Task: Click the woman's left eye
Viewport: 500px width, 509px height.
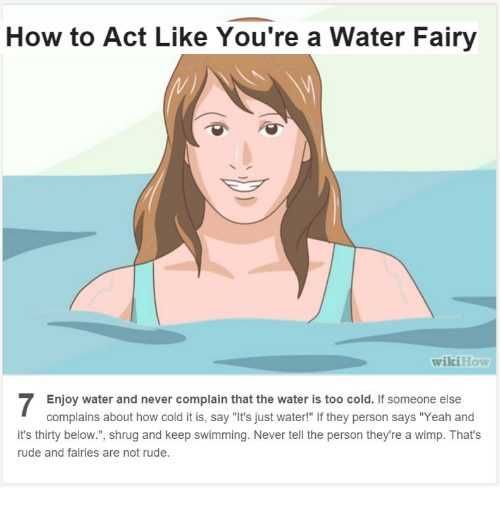Action: click(217, 129)
